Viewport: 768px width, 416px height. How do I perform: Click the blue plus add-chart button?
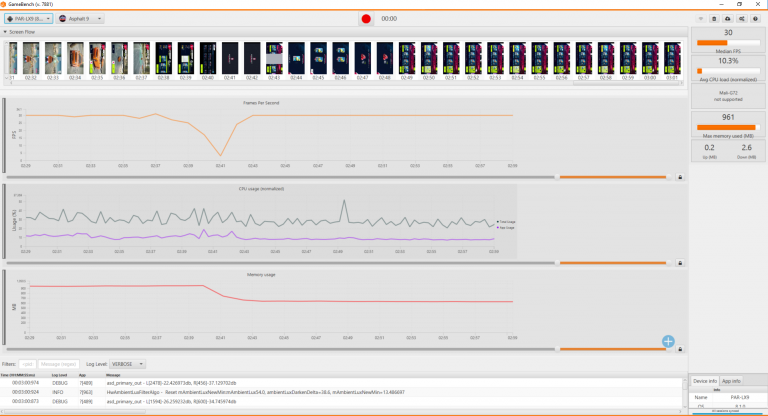click(x=668, y=341)
